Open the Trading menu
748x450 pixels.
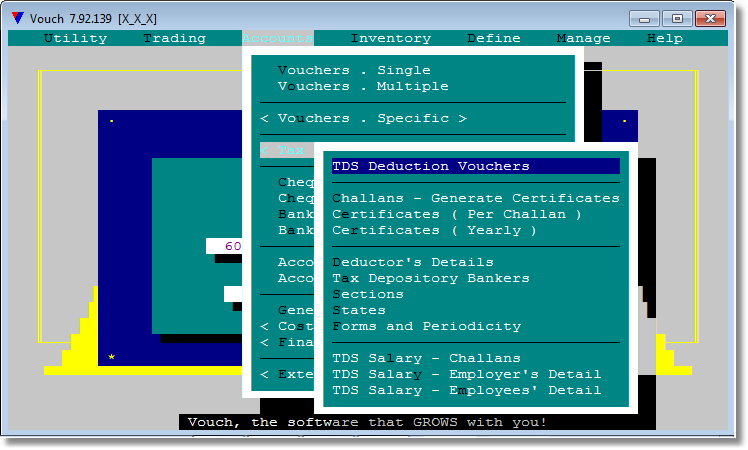[175, 38]
